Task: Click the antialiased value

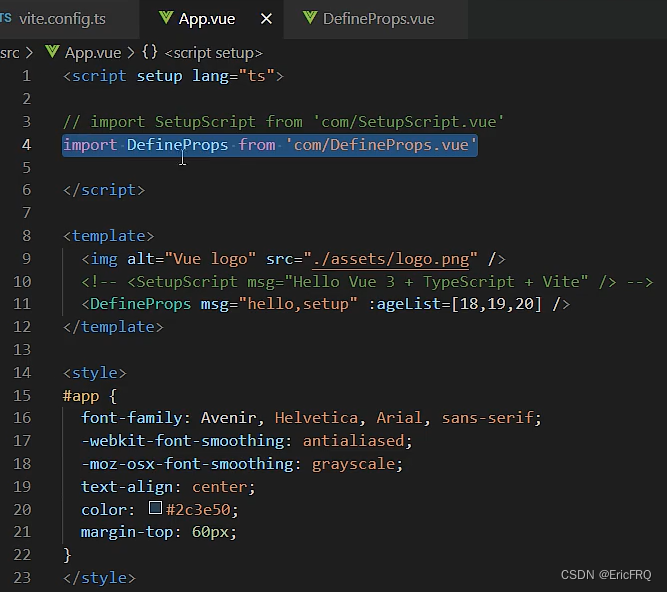Action: tap(353, 441)
